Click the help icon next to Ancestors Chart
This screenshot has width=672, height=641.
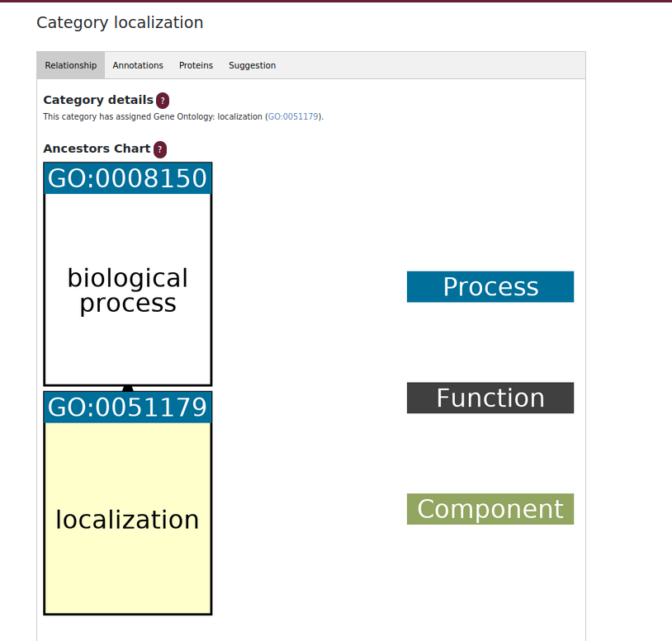click(x=160, y=149)
